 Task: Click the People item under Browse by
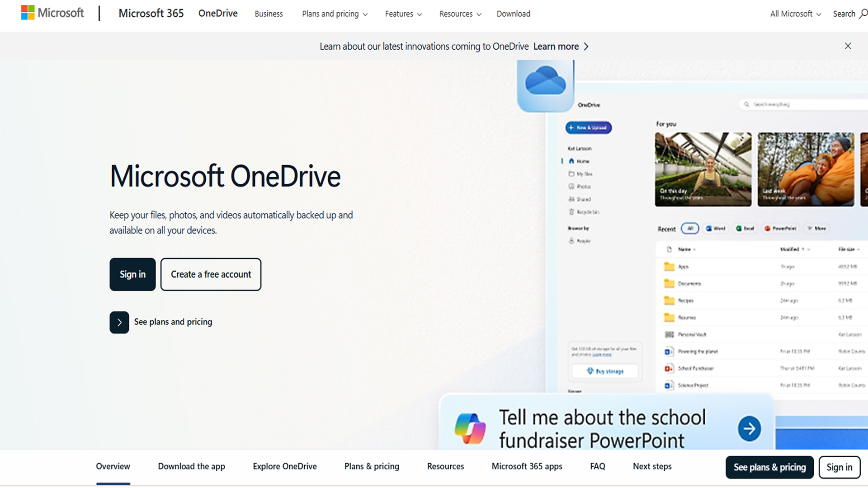point(580,241)
